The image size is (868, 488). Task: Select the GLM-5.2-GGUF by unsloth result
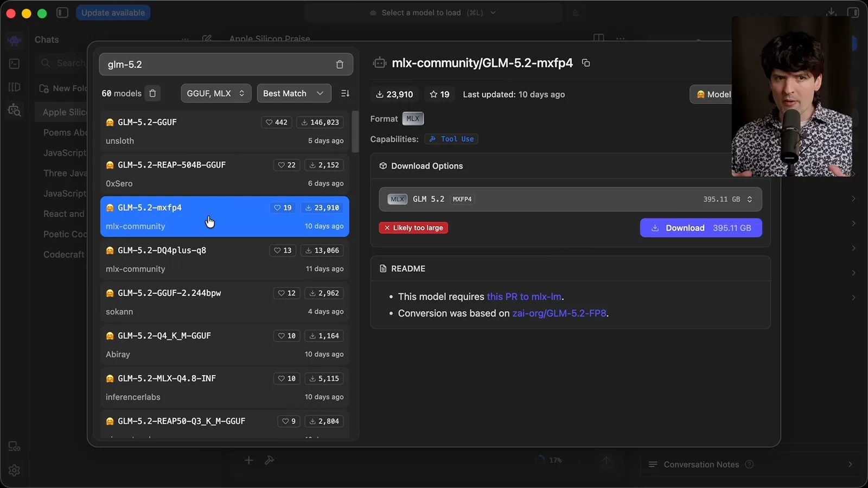(x=225, y=131)
